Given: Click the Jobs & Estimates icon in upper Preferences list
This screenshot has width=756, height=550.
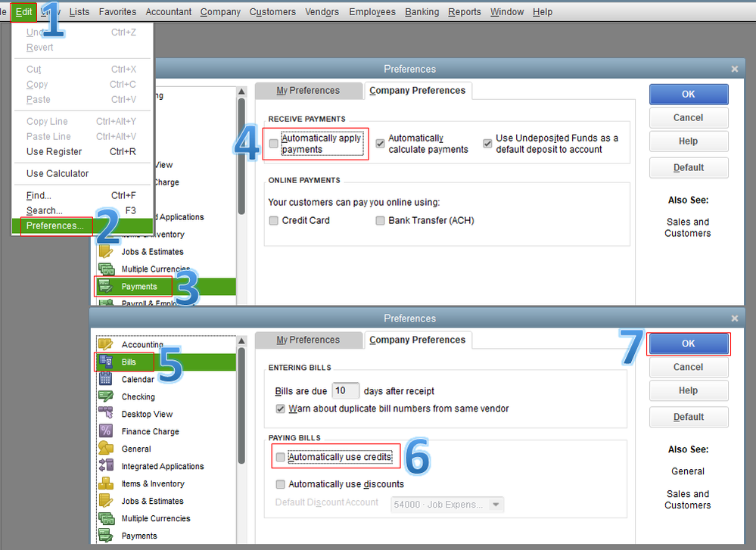Looking at the screenshot, I should pos(106,251).
